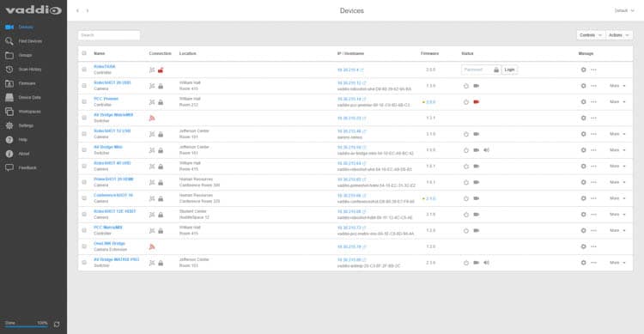Image resolution: width=644 pixels, height=334 pixels.
Task: Click the Password field in RoboTRAK row
Action: [x=481, y=70]
